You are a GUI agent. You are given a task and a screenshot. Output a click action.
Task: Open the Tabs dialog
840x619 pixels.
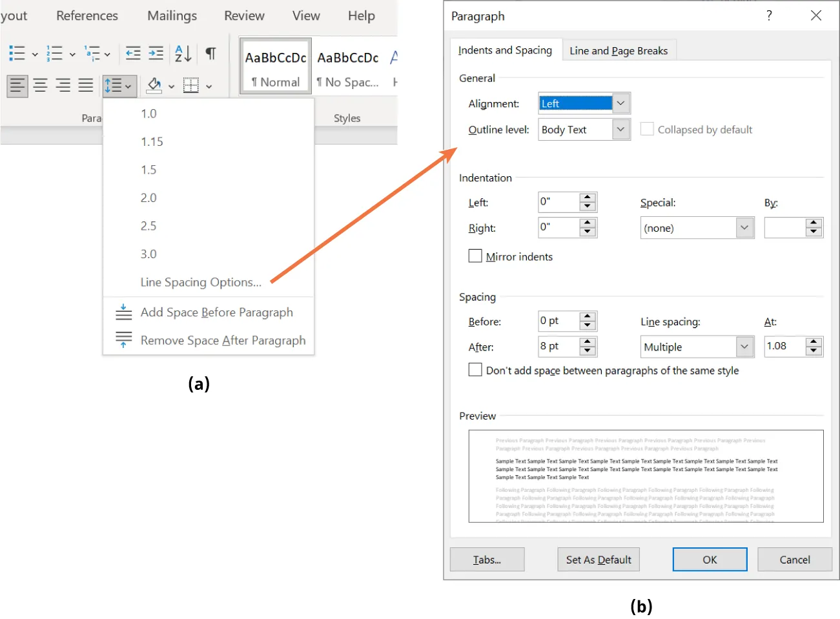click(487, 560)
